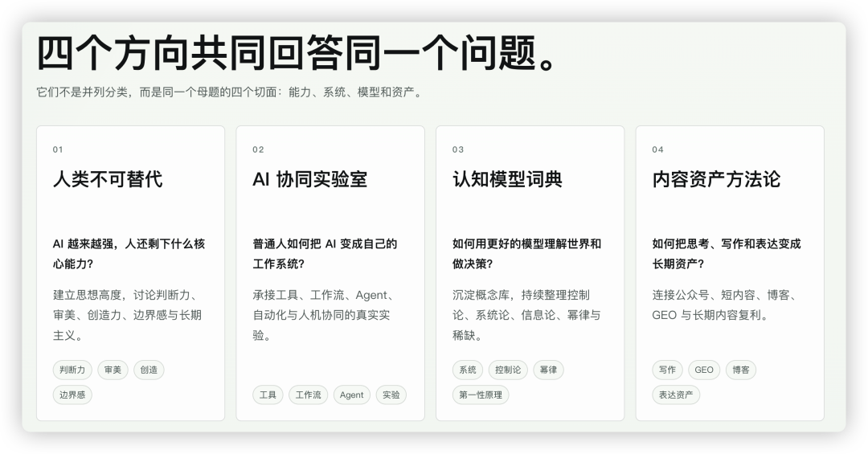
Task: Select the 工作流 tag
Action: click(x=309, y=395)
